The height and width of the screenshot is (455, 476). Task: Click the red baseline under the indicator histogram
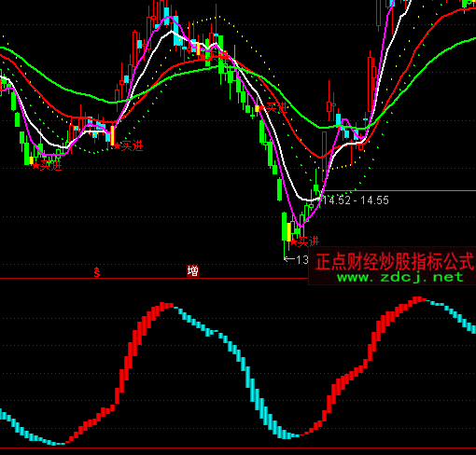coord(238,448)
